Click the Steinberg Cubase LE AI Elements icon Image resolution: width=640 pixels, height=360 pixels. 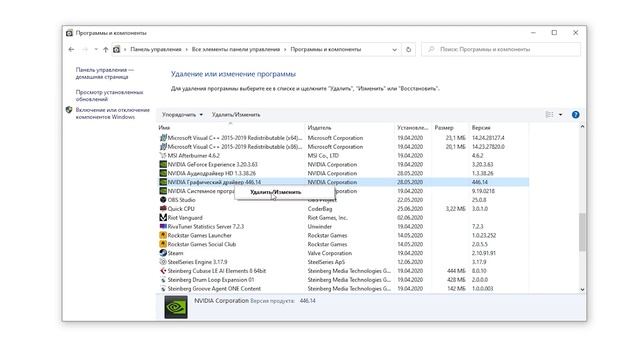(x=163, y=271)
